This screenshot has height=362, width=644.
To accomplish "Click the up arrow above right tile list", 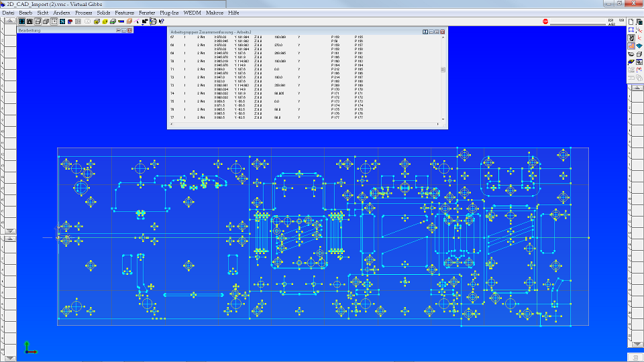I will click(x=637, y=87).
